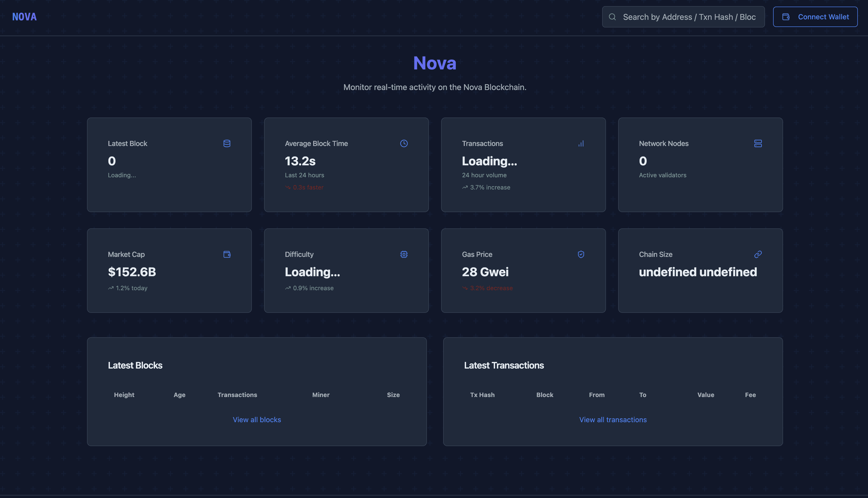Click the database icon on Latest Block card
Viewport: 868px width, 498px height.
tap(227, 143)
